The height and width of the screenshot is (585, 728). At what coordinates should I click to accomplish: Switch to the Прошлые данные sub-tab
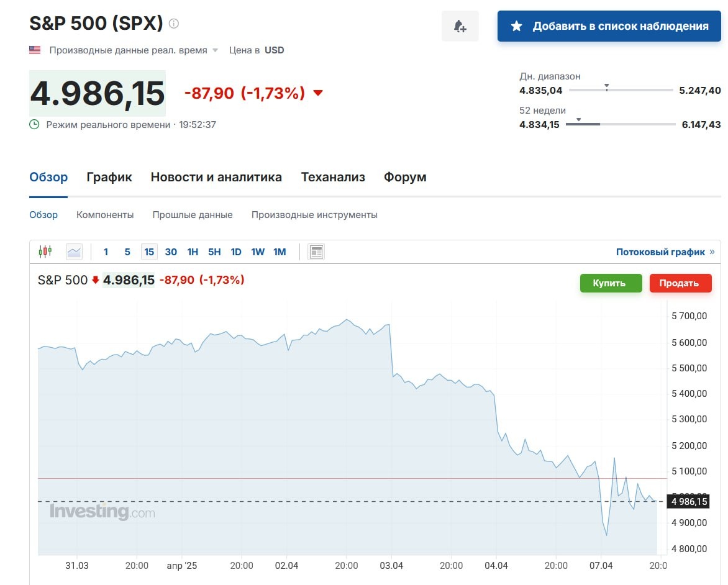click(x=193, y=215)
